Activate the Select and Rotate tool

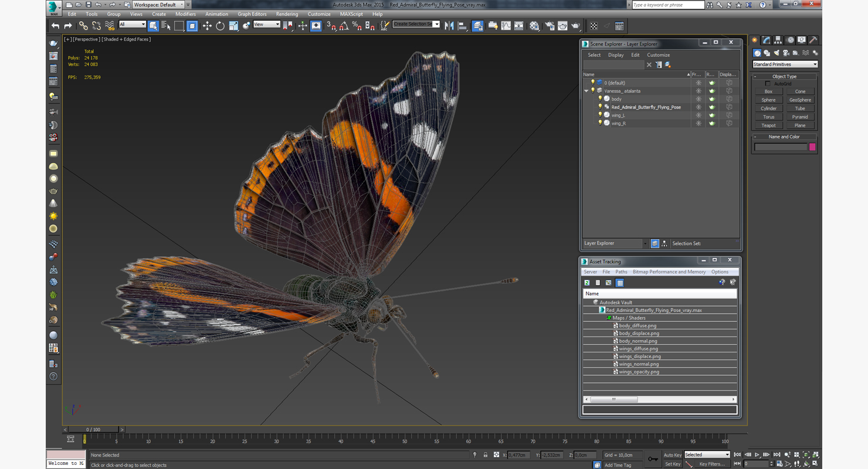220,26
